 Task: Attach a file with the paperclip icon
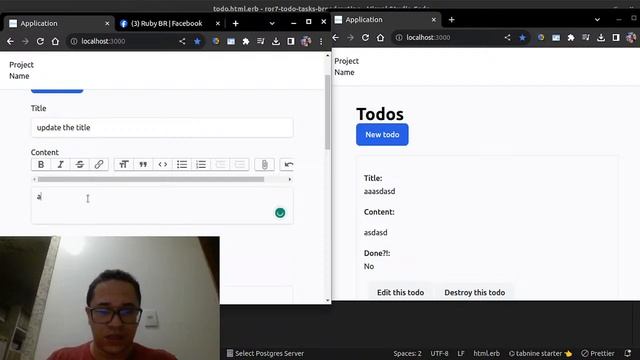[264, 164]
